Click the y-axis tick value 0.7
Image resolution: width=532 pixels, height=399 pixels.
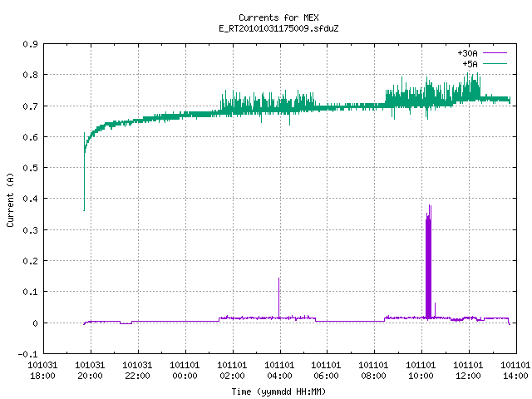tap(30, 106)
